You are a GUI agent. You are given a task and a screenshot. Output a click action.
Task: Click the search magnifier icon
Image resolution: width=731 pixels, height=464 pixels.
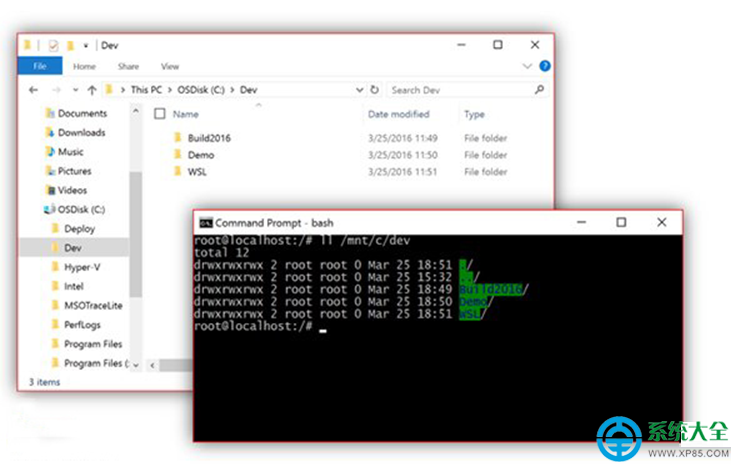coord(539,90)
